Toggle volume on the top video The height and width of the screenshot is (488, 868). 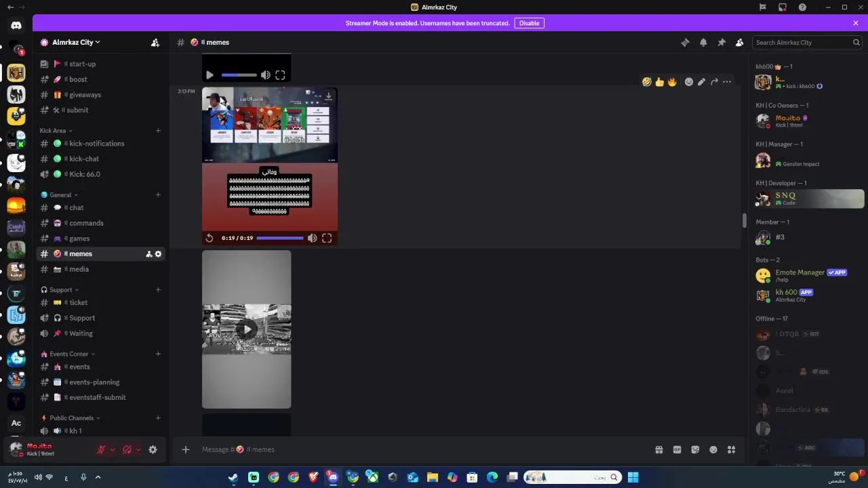click(266, 75)
